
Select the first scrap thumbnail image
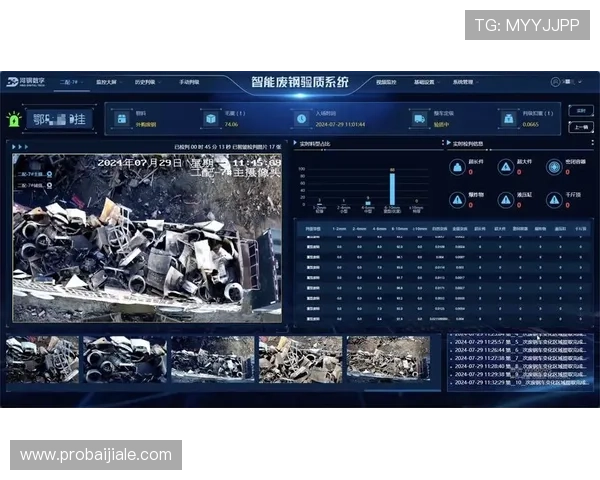[x=42, y=358]
